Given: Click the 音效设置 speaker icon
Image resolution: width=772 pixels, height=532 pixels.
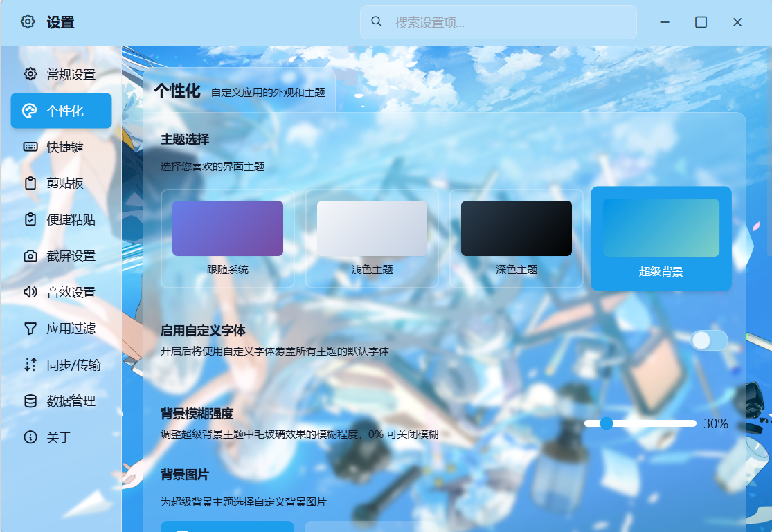Looking at the screenshot, I should pyautogui.click(x=30, y=292).
